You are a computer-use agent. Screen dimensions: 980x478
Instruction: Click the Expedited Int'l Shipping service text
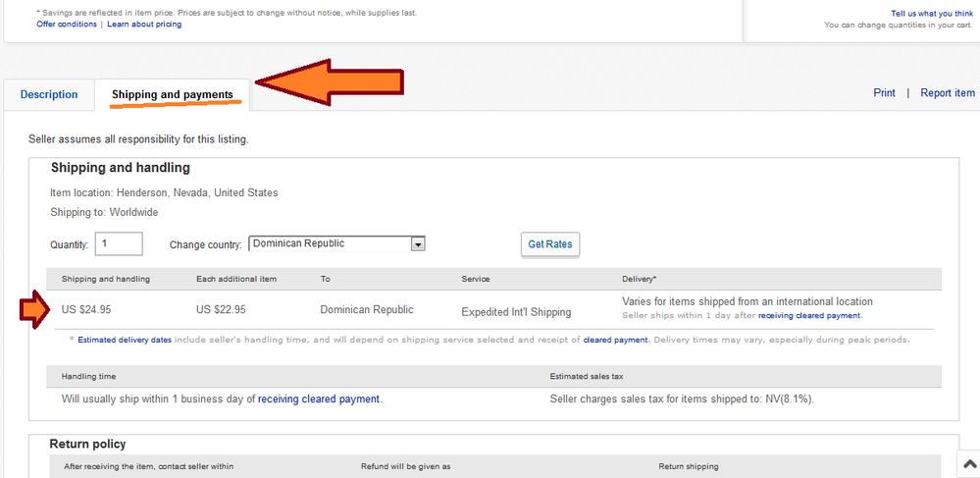coord(516,312)
